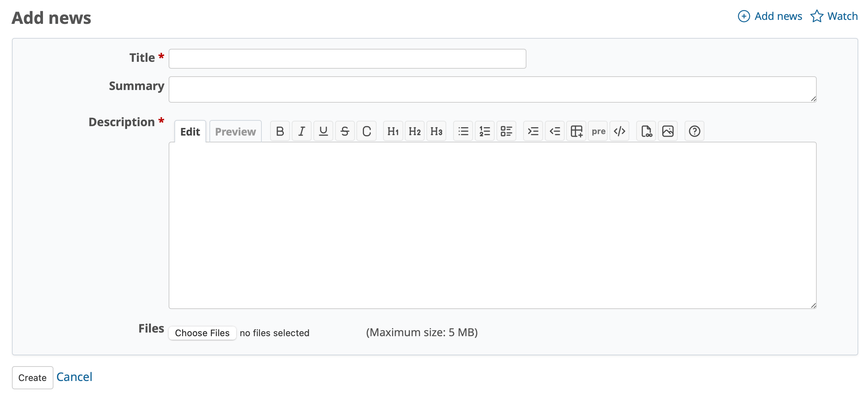Switch to the Preview tab

tap(235, 132)
